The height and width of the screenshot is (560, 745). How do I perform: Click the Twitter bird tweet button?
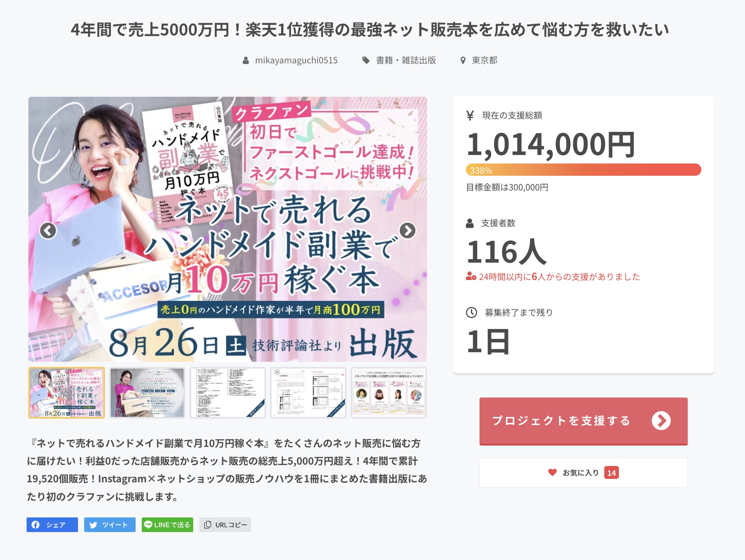(x=110, y=525)
